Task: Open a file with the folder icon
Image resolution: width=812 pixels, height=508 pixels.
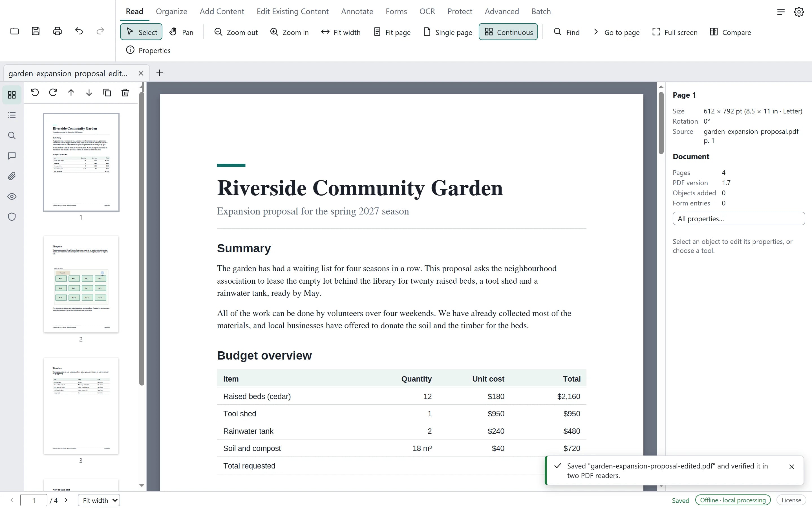Action: pos(14,31)
